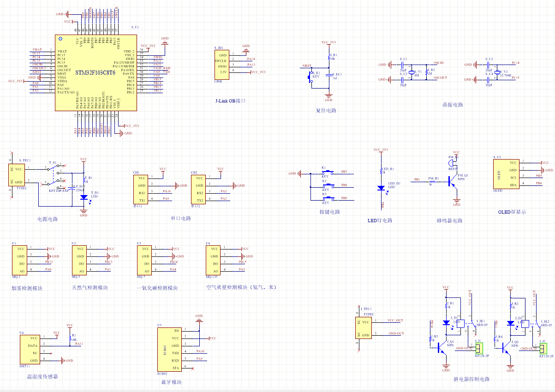Image resolution: width=555 pixels, height=392 pixels.
Task: Select the J_TEC1 TYPEC output connector
Action: [363, 327]
